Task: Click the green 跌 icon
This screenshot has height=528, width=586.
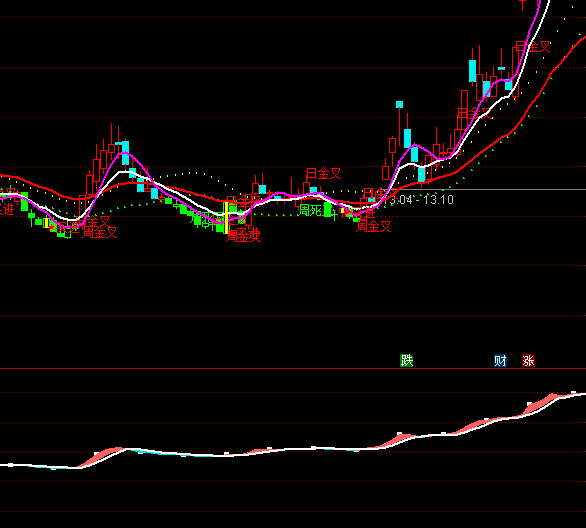Action: 406,361
